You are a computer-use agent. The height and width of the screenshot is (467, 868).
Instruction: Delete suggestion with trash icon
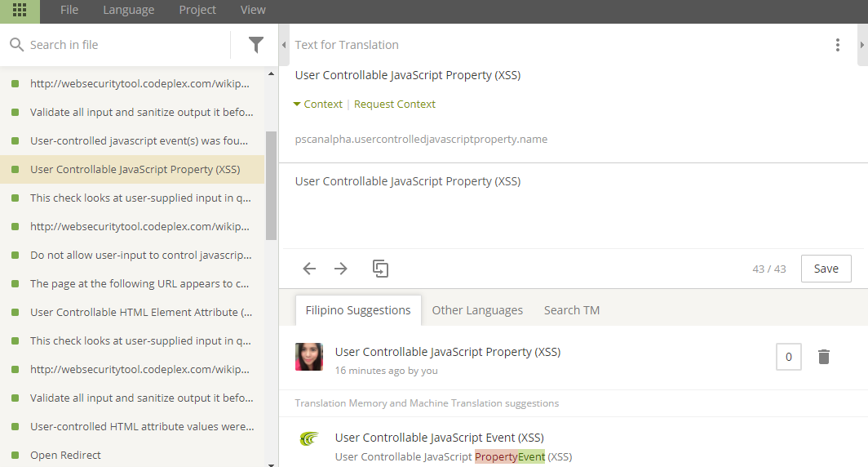click(x=824, y=357)
